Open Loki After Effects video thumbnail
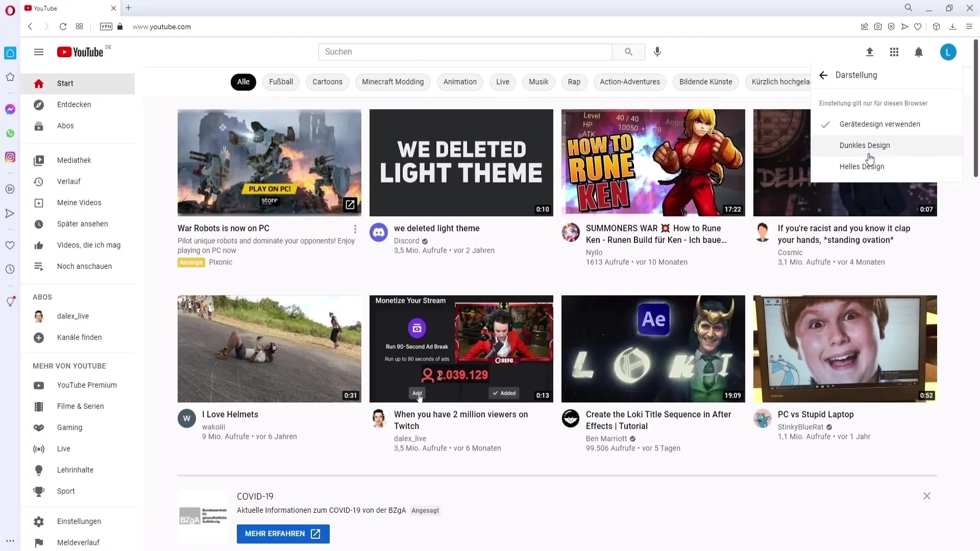980x551 pixels. [653, 349]
